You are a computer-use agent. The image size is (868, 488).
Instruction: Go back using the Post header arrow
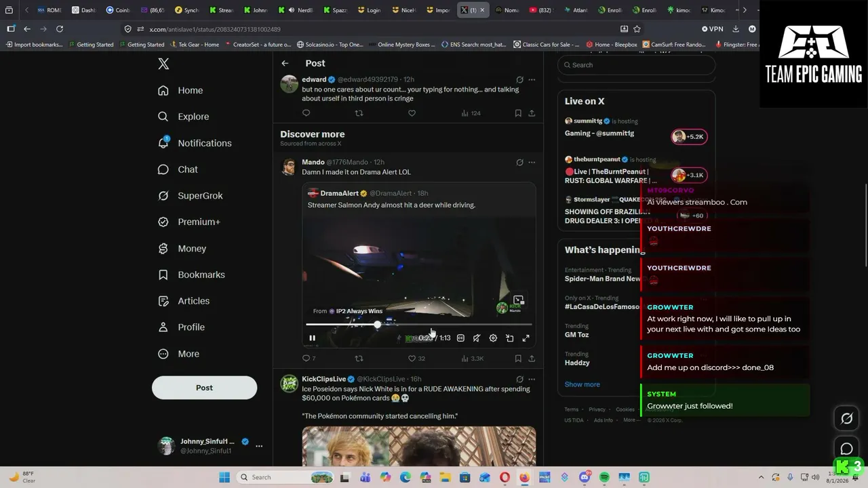[285, 63]
